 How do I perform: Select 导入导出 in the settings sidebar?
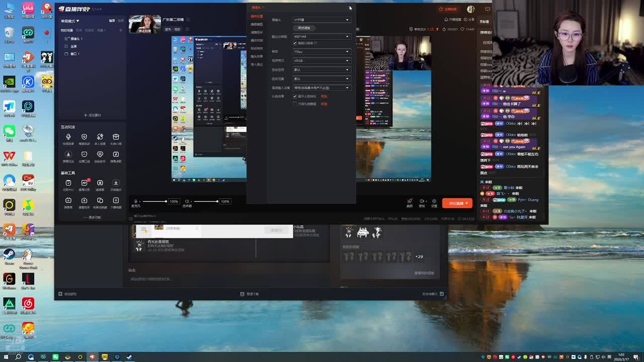[x=257, y=65]
